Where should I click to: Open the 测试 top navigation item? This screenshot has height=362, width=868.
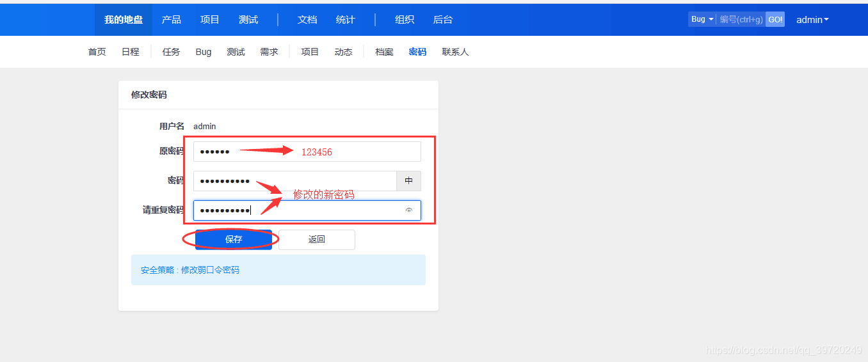point(248,20)
